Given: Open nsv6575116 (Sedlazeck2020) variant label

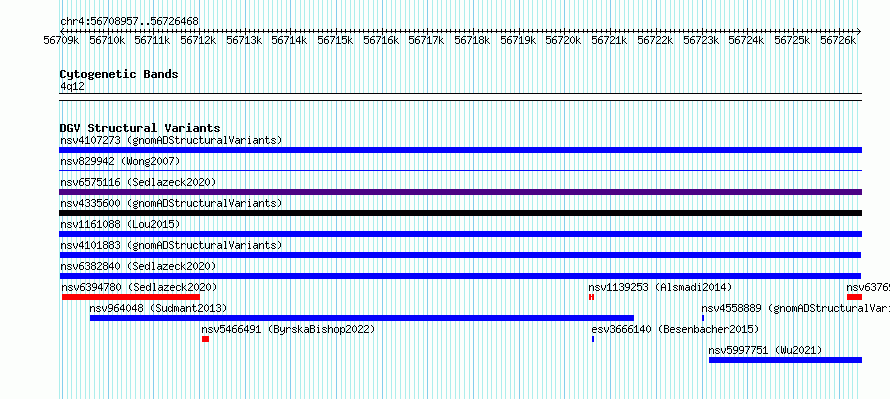Looking at the screenshot, I should coord(138,182).
